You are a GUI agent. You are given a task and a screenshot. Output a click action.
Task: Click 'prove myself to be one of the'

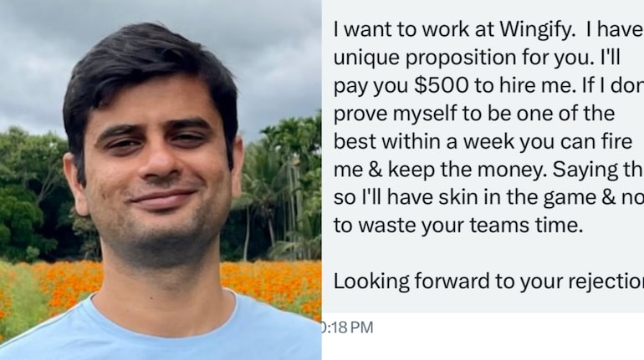[474, 114]
